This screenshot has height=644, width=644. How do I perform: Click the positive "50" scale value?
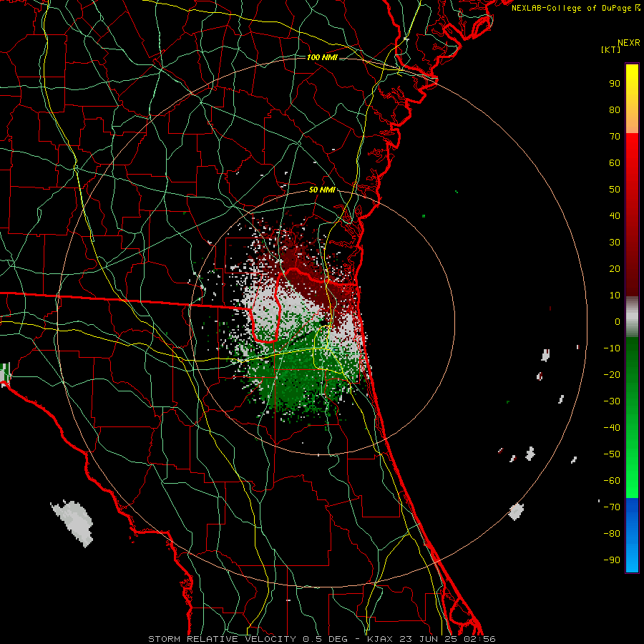pos(615,190)
